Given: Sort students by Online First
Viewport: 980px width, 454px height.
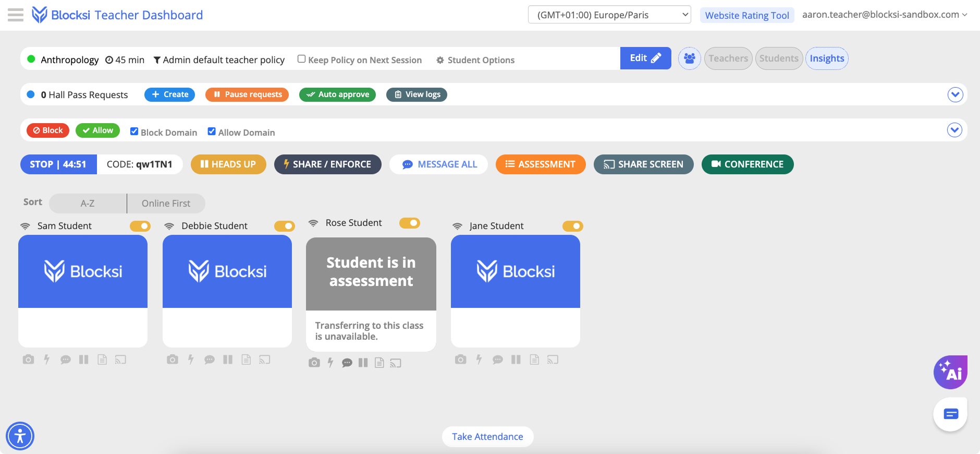Looking at the screenshot, I should point(166,204).
